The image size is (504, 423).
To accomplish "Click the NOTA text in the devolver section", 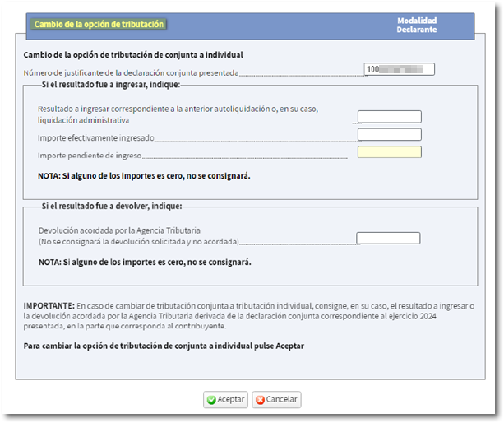I will (144, 263).
